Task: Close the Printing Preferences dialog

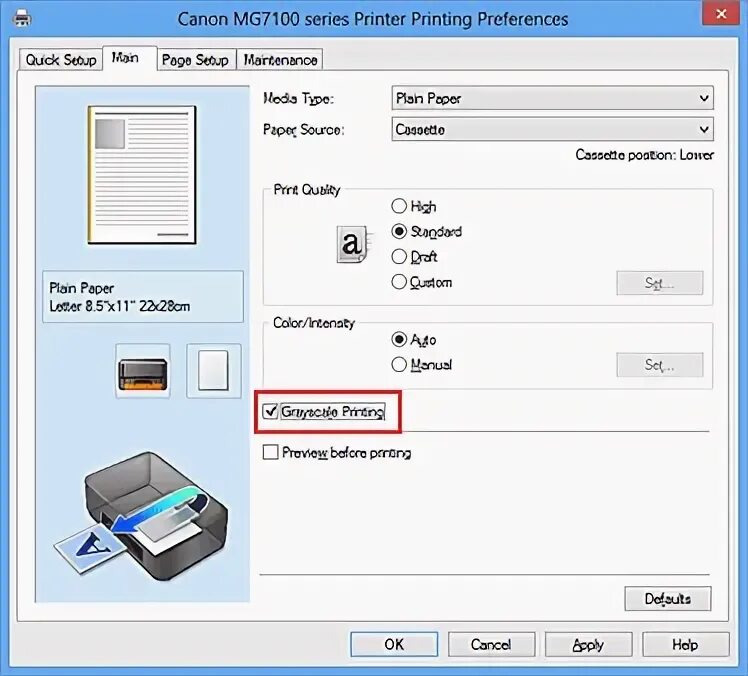Action: [x=721, y=14]
